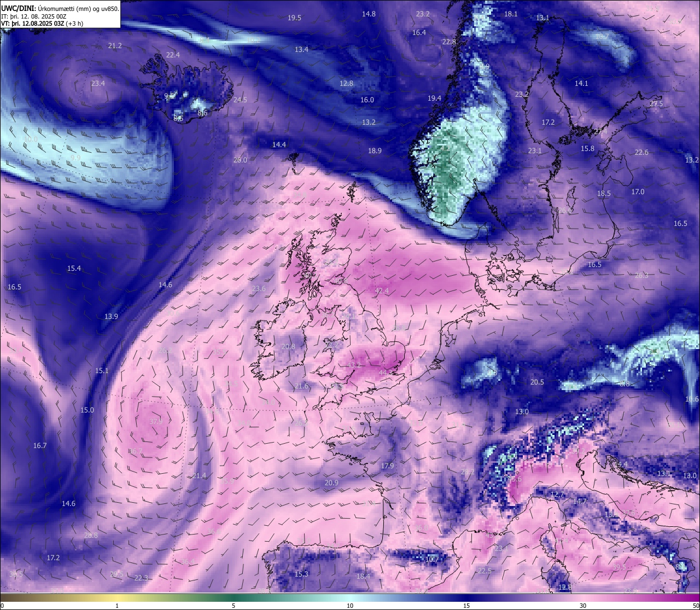Click the 15.8 value near Gulf of Finland
This screenshot has height=610, width=700.
(587, 149)
